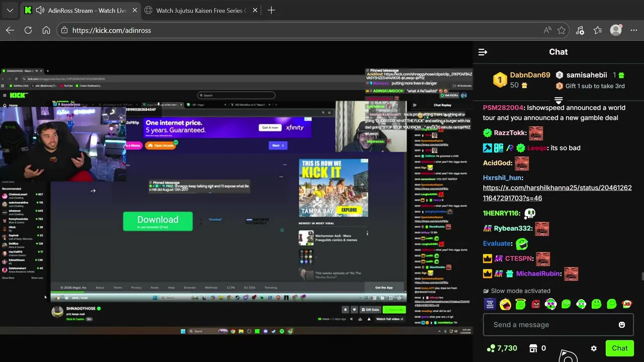Insert the yellow laughing emote
The height and width of the screenshot is (362, 644).
tap(505, 304)
